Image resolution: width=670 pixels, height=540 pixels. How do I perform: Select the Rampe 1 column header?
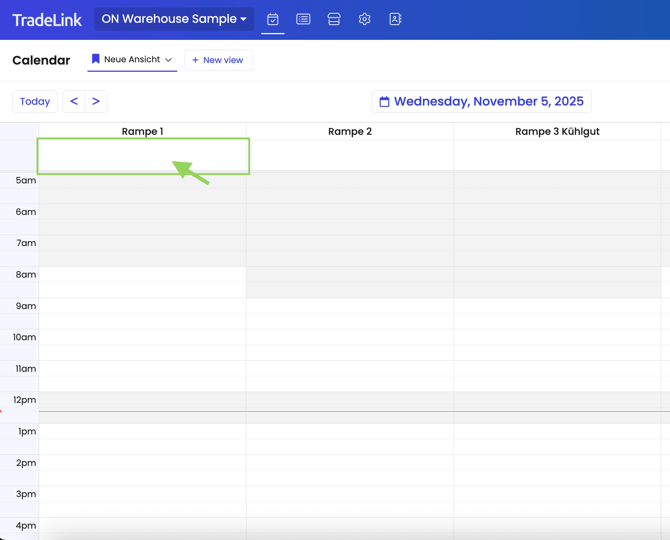coord(142,131)
